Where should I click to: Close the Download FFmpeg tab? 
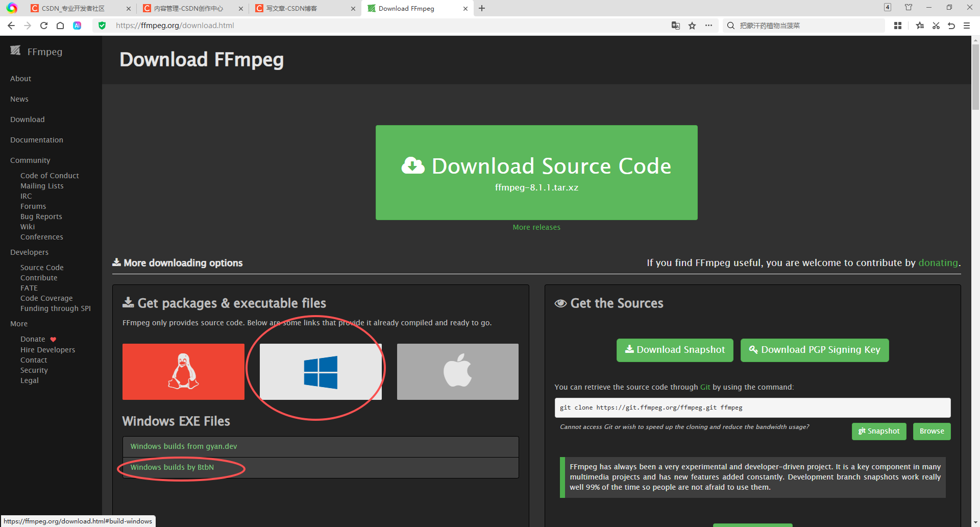pyautogui.click(x=465, y=9)
